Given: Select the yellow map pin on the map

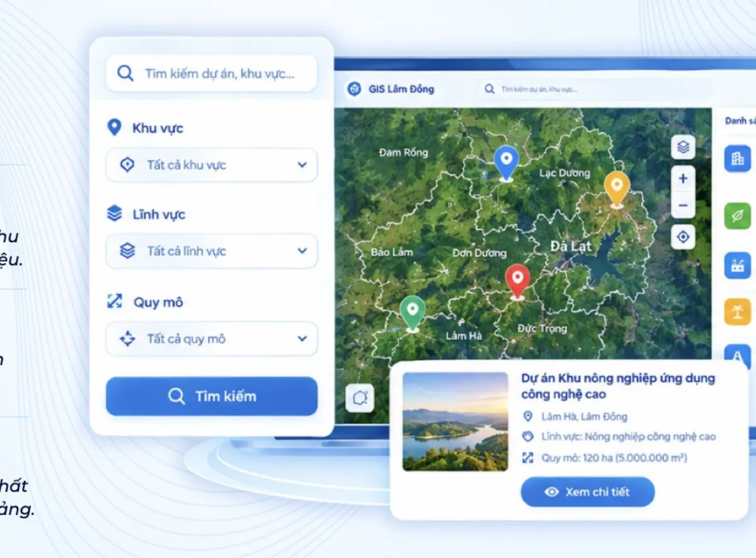Looking at the screenshot, I should [617, 189].
